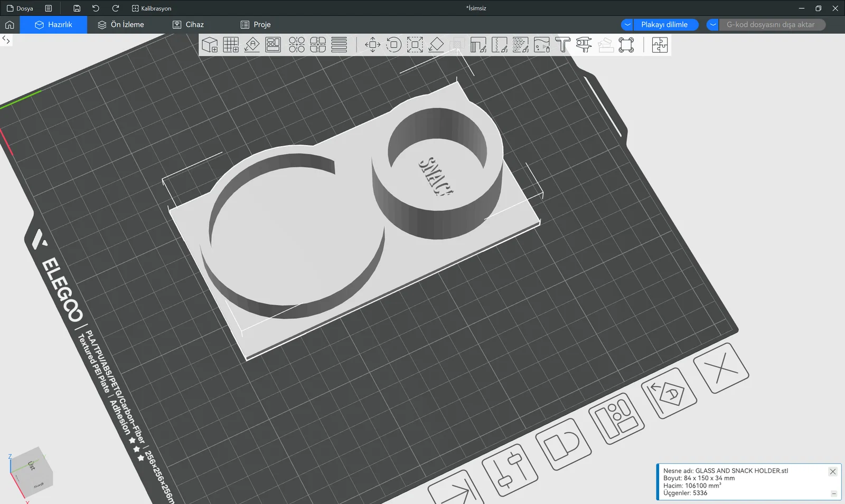Save the project with the floppy disk icon

[x=77, y=8]
